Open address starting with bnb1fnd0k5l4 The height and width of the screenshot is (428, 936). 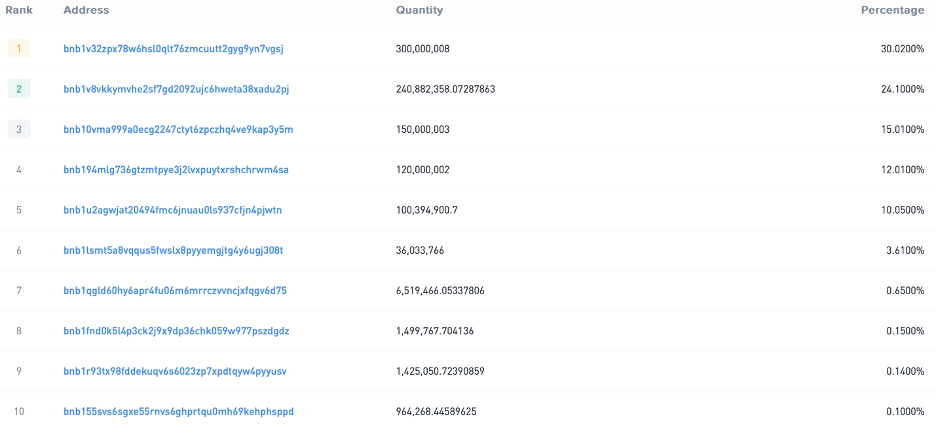coord(176,331)
